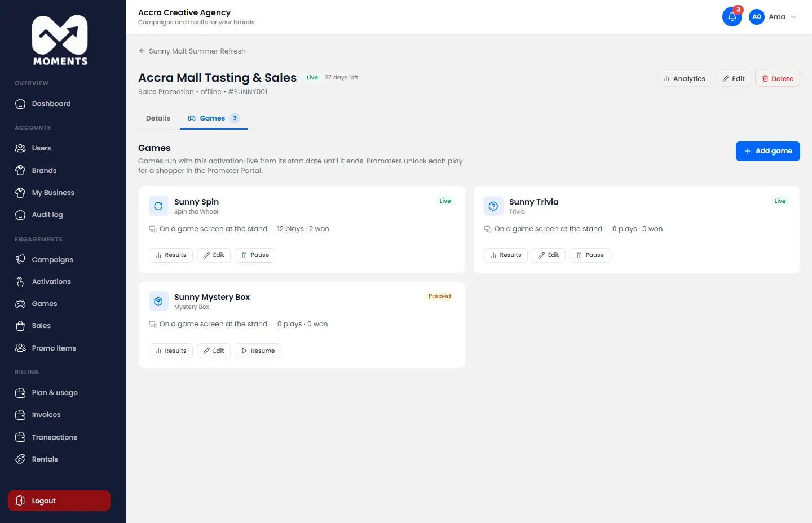Image resolution: width=812 pixels, height=523 pixels.
Task: Open Analytics for this activation
Action: [x=684, y=79]
